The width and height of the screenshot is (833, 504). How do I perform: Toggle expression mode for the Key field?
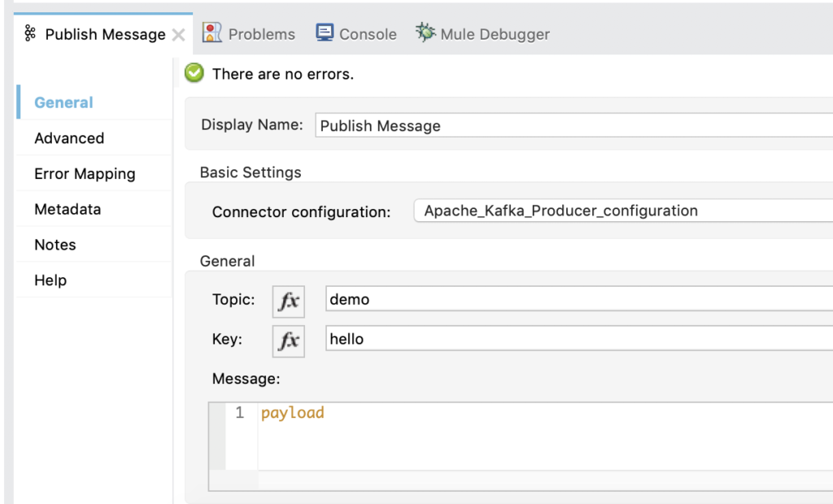(x=288, y=340)
